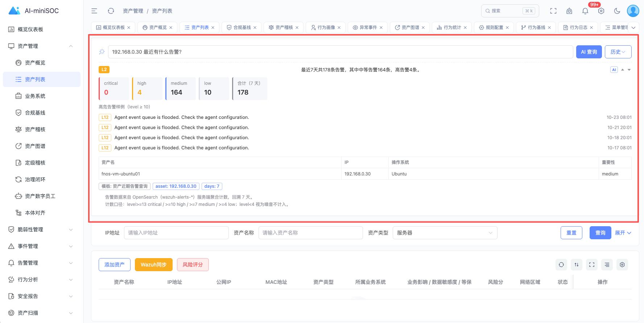Click the header 搜索 box
644x323 pixels.
(x=510, y=11)
